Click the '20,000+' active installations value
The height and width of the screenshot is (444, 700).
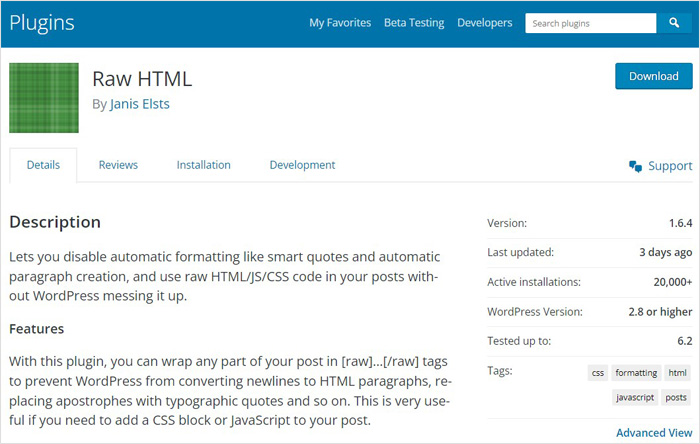pyautogui.click(x=673, y=282)
